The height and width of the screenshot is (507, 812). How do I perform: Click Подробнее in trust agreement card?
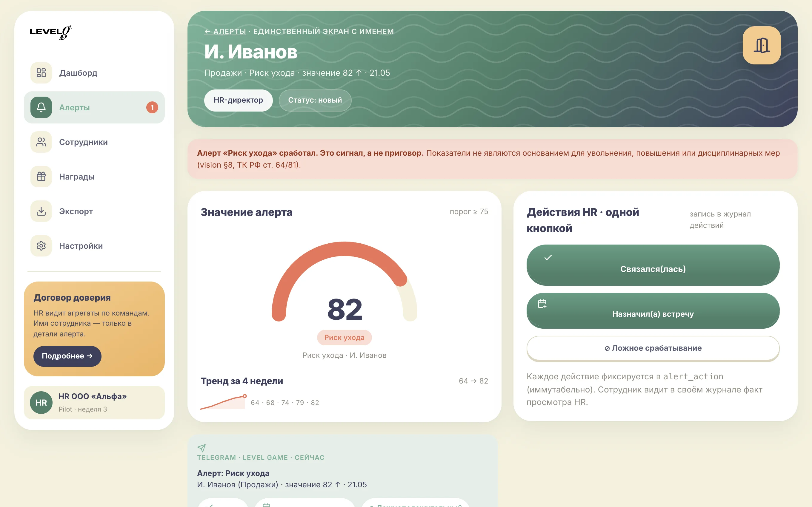click(67, 356)
